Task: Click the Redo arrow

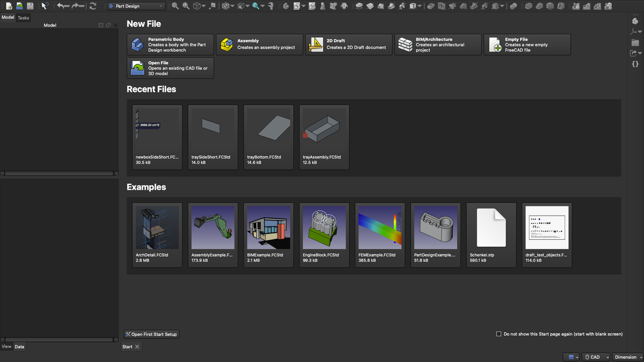Action: tap(75, 5)
